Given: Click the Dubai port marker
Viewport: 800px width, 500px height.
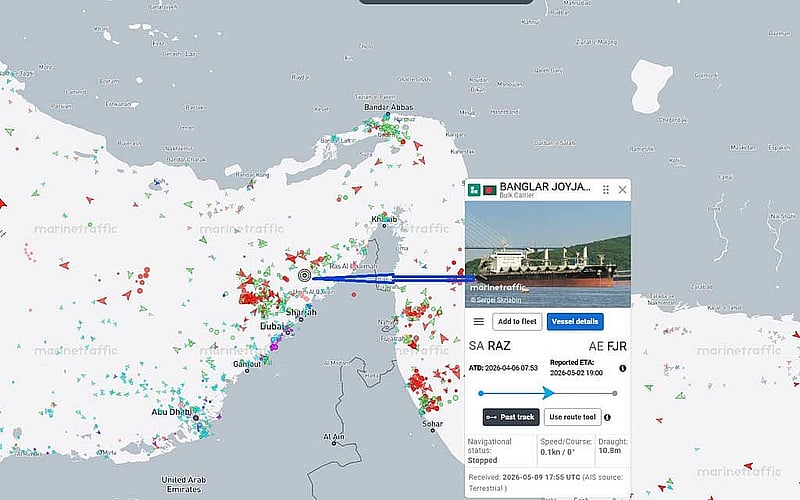Looking at the screenshot, I should pyautogui.click(x=288, y=332).
